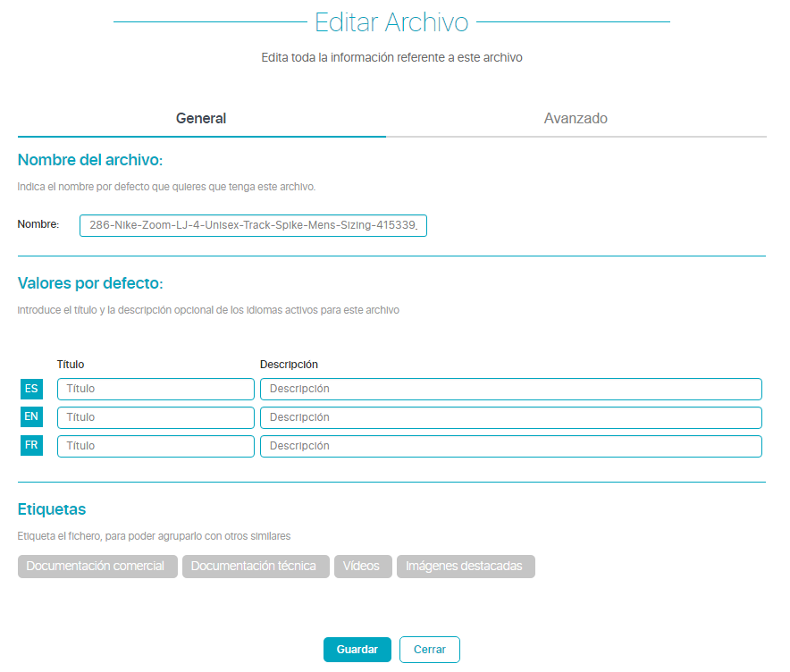The width and height of the screenshot is (790, 672).
Task: Focus the English Título input
Action: point(155,417)
